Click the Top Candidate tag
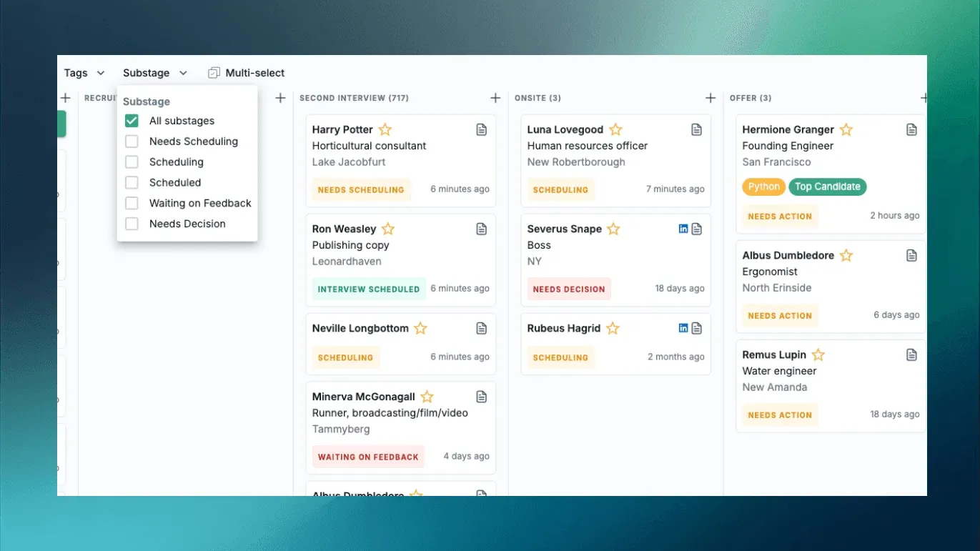 [x=828, y=187]
